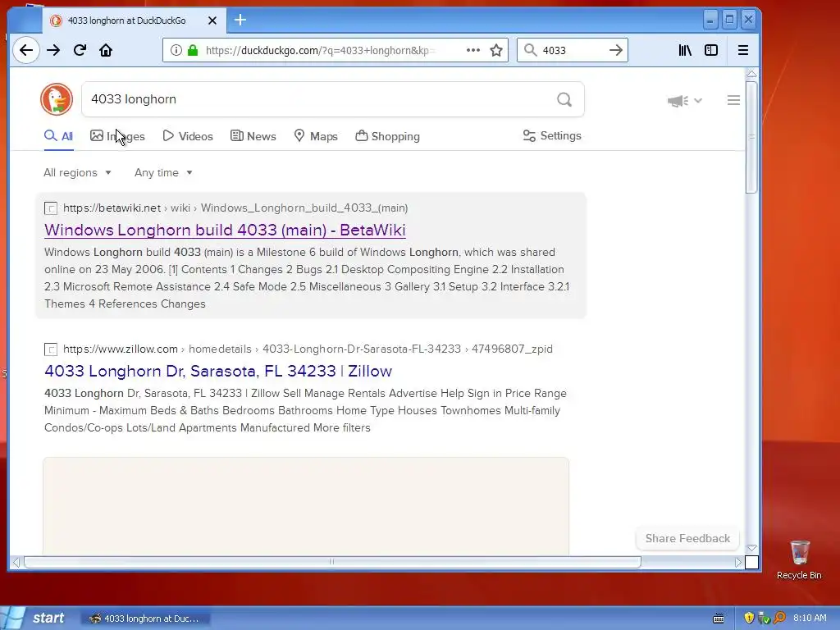Image resolution: width=840 pixels, height=630 pixels.
Task: Select the All results tab
Action: coord(58,136)
